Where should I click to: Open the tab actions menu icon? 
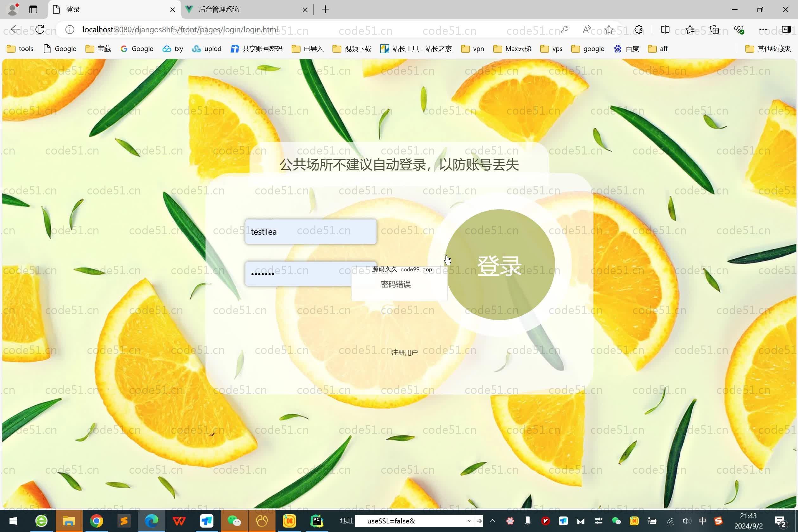33,9
